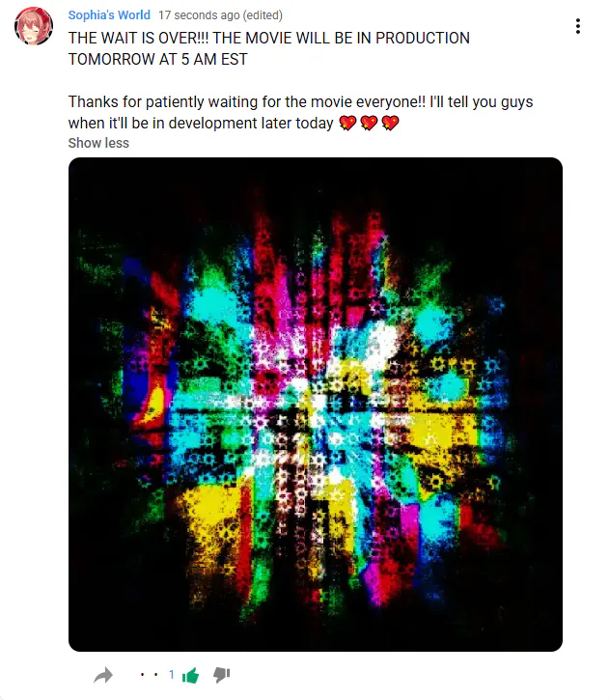Dislike the post with the thumbs-down icon

tap(222, 675)
